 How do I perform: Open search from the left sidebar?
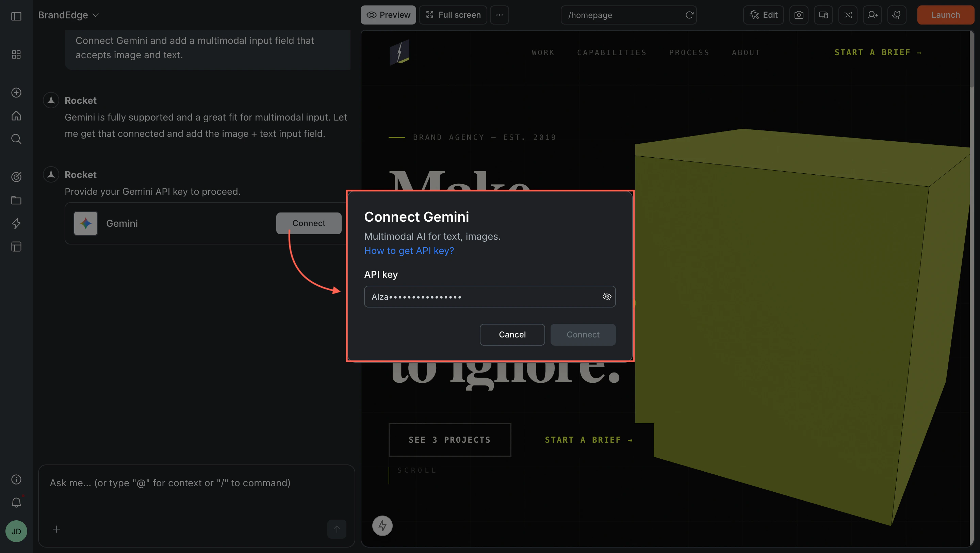pyautogui.click(x=16, y=139)
